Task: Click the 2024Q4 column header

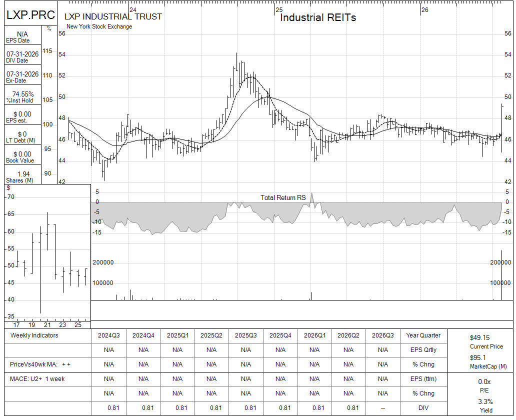Action: [x=143, y=335]
